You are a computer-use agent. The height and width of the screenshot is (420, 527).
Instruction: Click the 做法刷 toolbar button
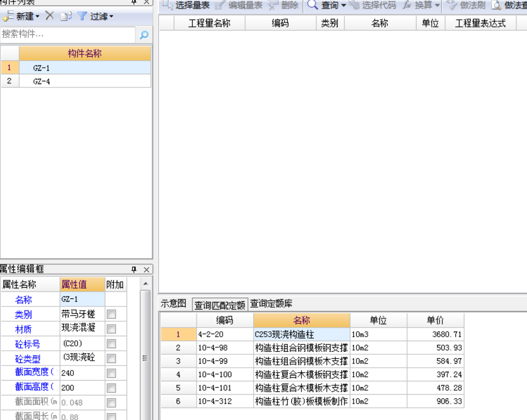point(466,5)
